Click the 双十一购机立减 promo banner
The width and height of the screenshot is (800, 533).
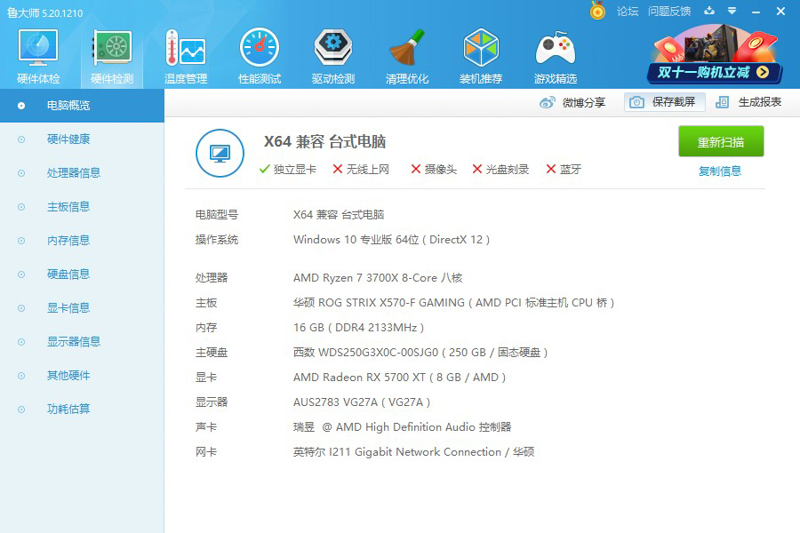[x=714, y=55]
